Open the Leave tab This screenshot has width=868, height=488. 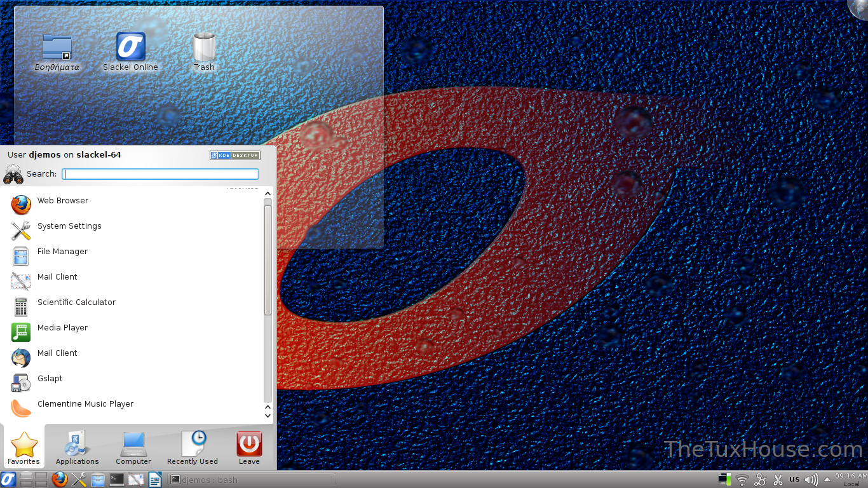coord(249,449)
